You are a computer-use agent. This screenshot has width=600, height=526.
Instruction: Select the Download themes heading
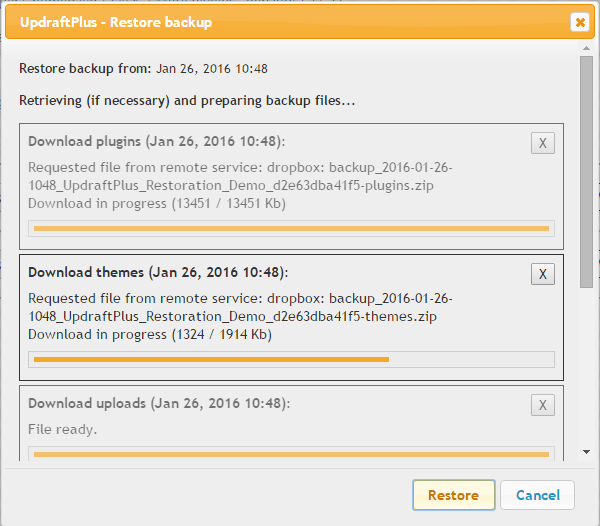pos(158,272)
